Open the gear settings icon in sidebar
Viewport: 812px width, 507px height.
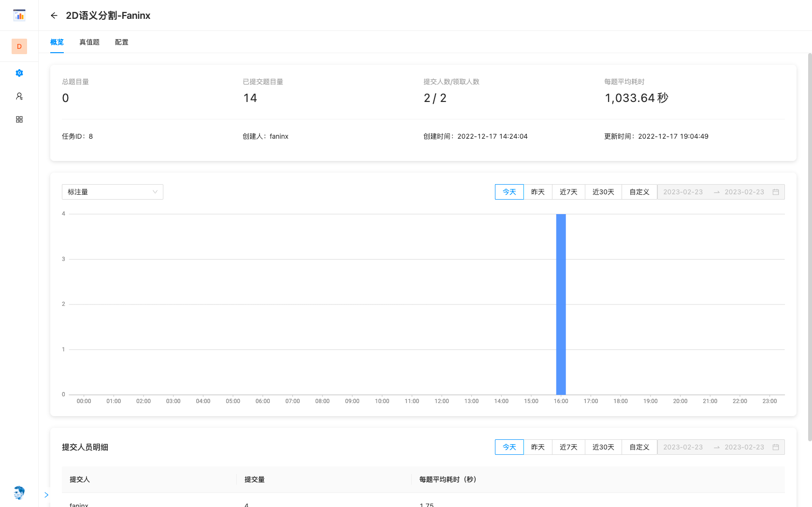pyautogui.click(x=19, y=73)
